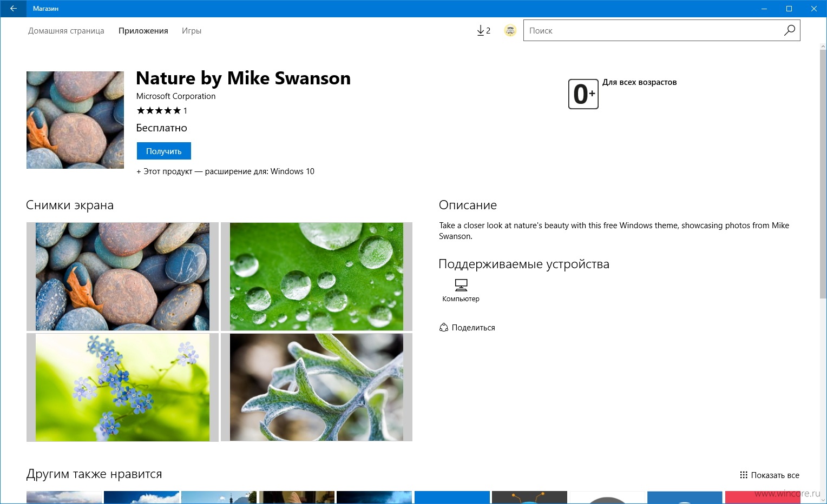Click the 0+ age rating badge
The image size is (827, 504).
(583, 94)
